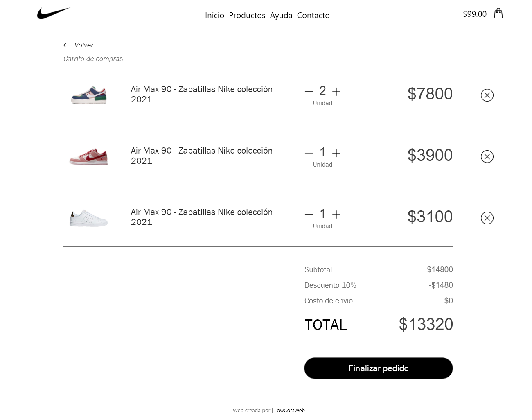Click the blue and pink sneaker thumbnail
The image size is (532, 420).
click(x=89, y=95)
